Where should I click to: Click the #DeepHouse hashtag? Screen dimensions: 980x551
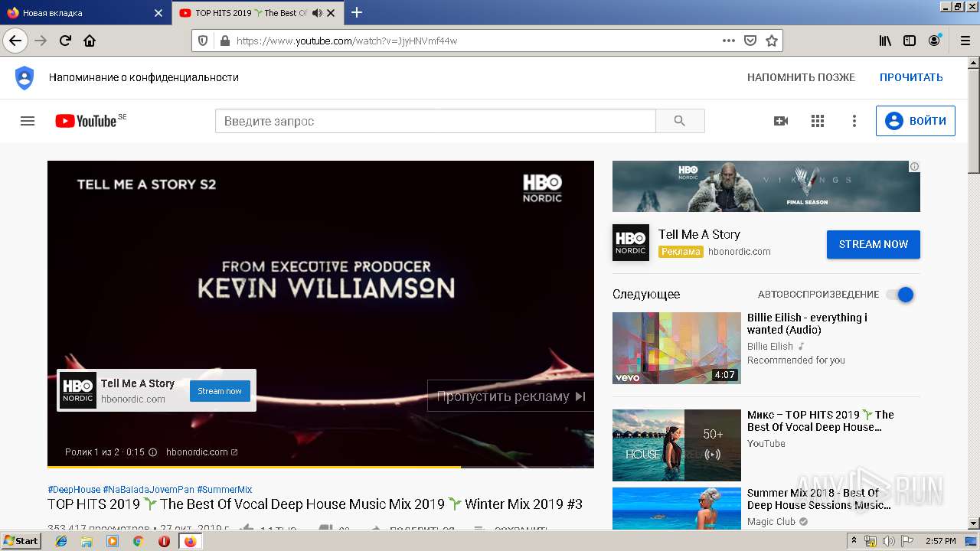click(74, 490)
